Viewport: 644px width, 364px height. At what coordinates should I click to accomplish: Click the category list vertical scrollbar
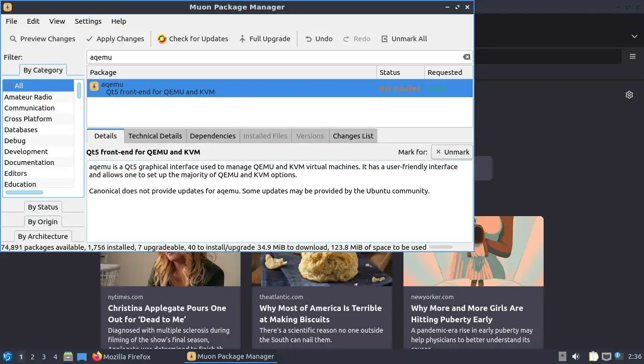(79, 90)
